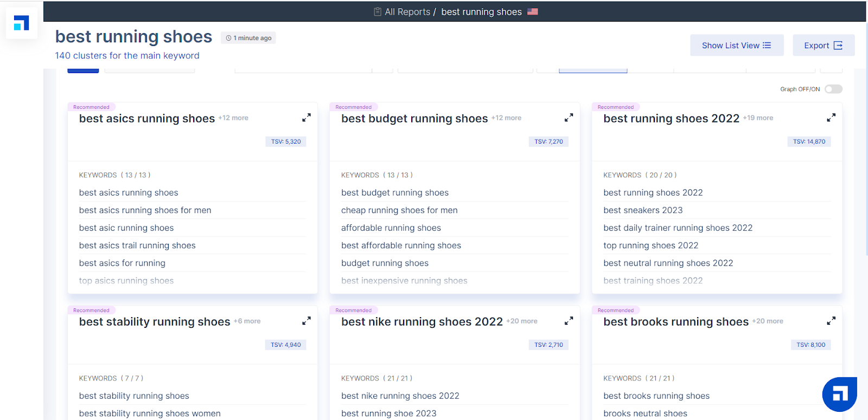The height and width of the screenshot is (420, 868).
Task: Click the Export button
Action: (823, 46)
